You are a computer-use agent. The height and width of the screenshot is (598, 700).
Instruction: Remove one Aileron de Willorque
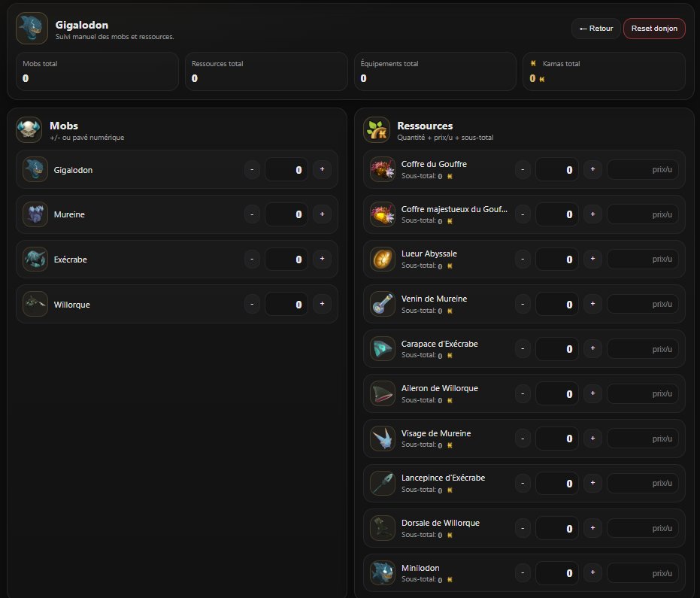pyautogui.click(x=523, y=393)
